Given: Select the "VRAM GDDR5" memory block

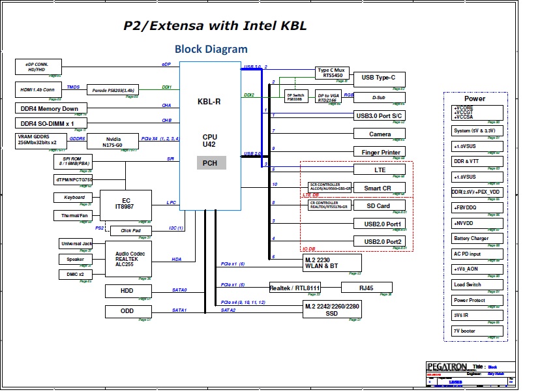Looking at the screenshot, I should click(41, 141).
